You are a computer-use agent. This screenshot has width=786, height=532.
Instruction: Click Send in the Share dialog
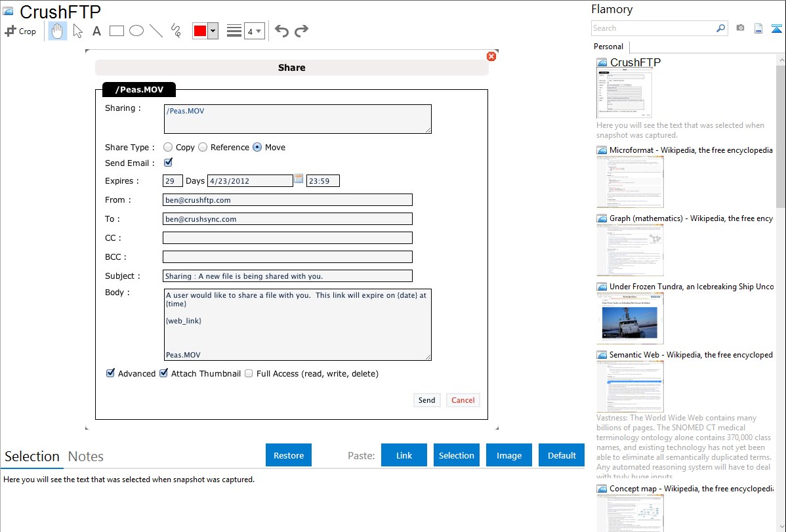click(426, 400)
